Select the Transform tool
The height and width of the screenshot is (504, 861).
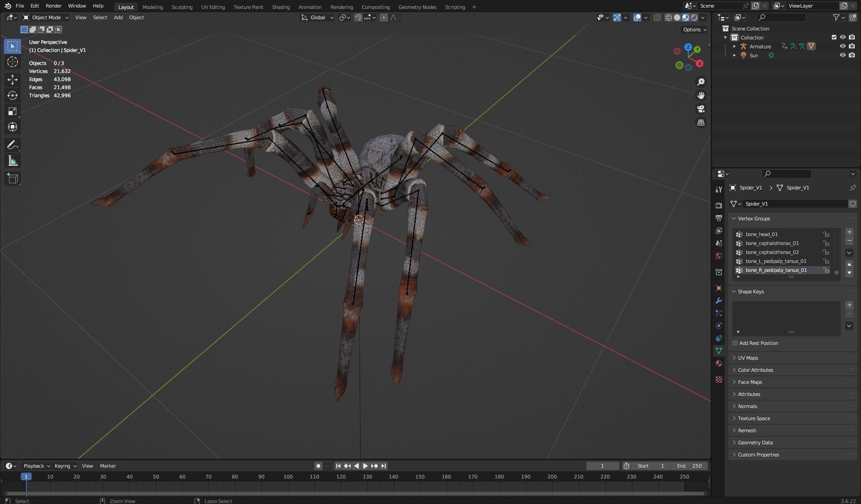tap(13, 127)
